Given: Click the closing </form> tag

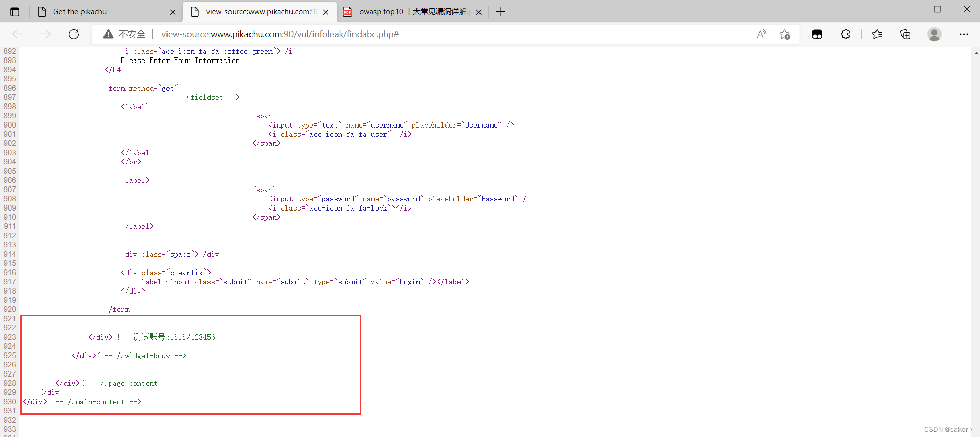Looking at the screenshot, I should [119, 309].
